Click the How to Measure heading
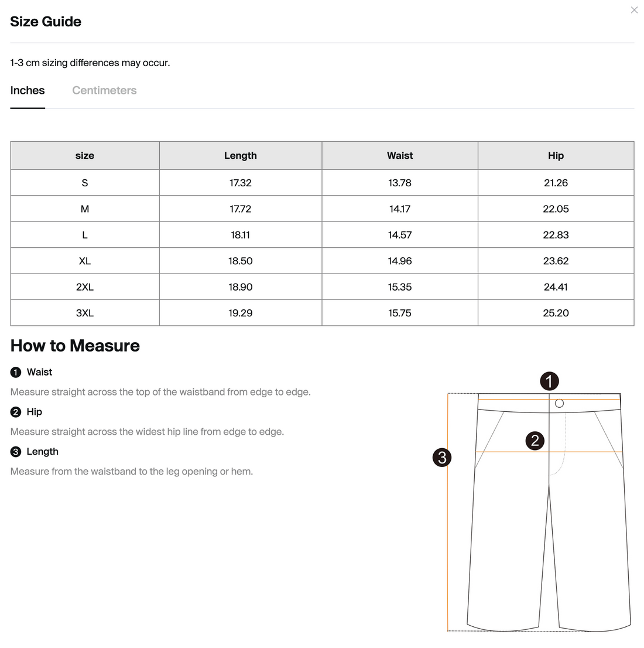 pyautogui.click(x=74, y=346)
